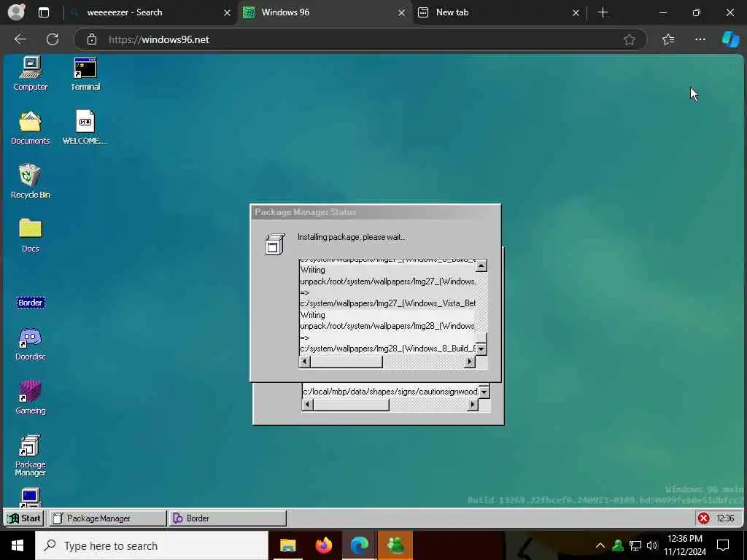Select the highlighted Border desktop item
Screen dimensions: 747x560
click(31, 303)
